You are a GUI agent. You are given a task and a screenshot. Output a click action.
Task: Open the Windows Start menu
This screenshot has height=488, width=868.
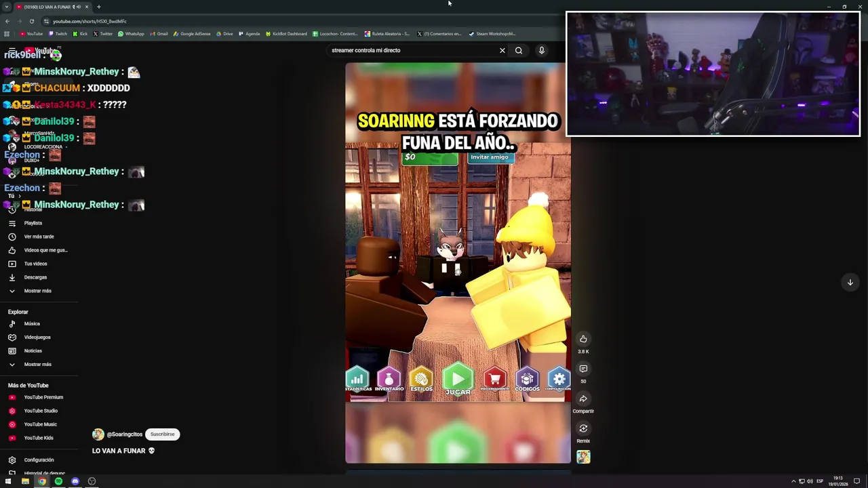(8, 481)
